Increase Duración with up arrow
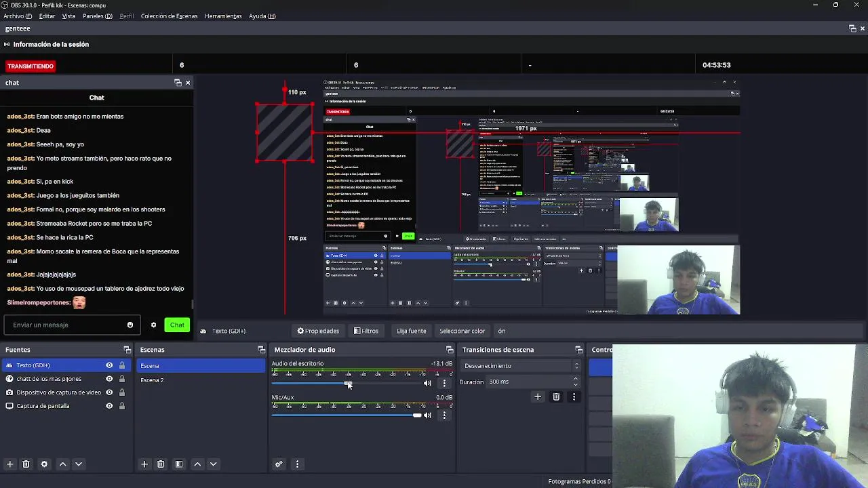This screenshot has width=868, height=488. 576,379
